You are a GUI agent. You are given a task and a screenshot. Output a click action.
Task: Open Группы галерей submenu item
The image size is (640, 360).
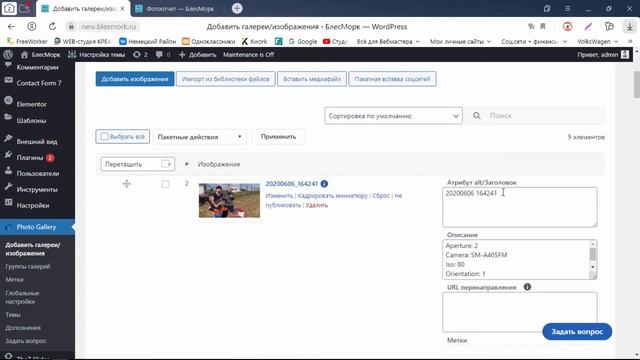(x=28, y=267)
